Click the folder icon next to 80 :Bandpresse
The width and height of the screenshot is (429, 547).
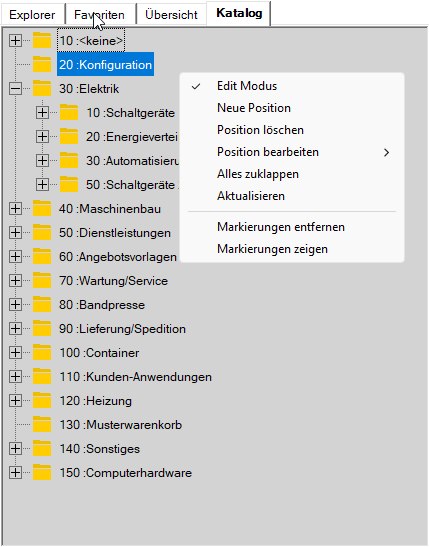tap(42, 305)
